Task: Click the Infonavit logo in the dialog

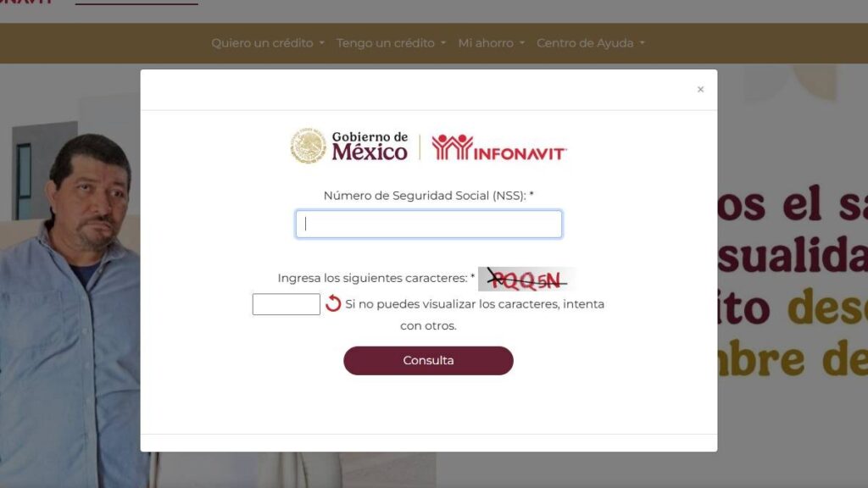Action: (499, 147)
